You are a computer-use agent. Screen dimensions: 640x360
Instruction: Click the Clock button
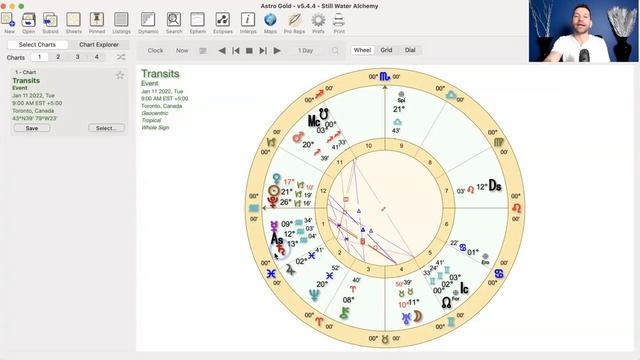tap(155, 51)
